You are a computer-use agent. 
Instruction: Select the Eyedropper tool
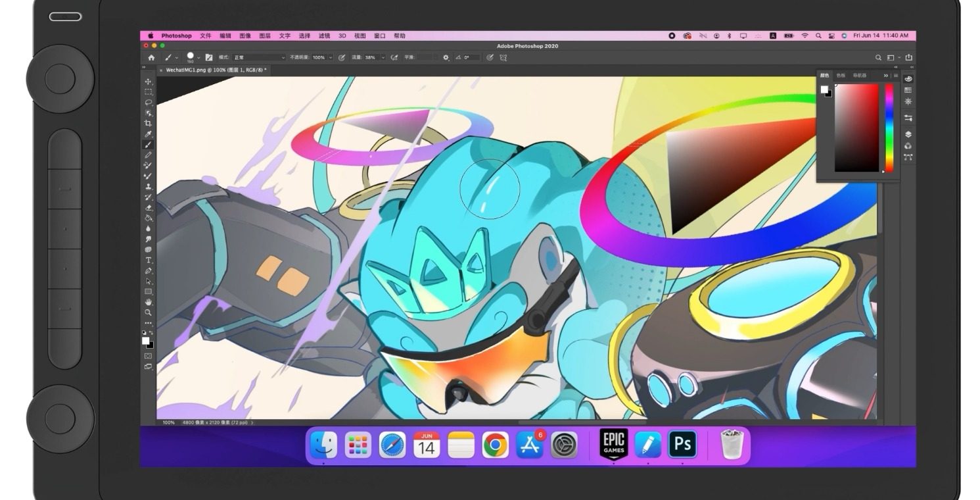[148, 134]
